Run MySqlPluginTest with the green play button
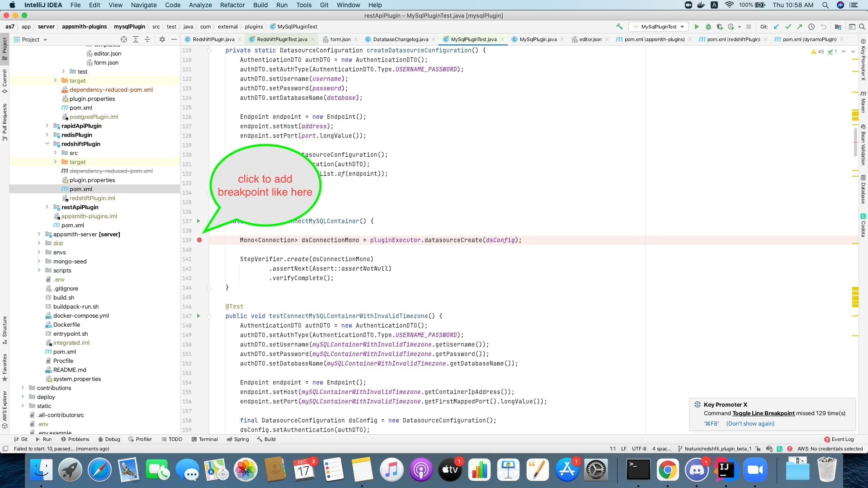The image size is (868, 488). [697, 27]
